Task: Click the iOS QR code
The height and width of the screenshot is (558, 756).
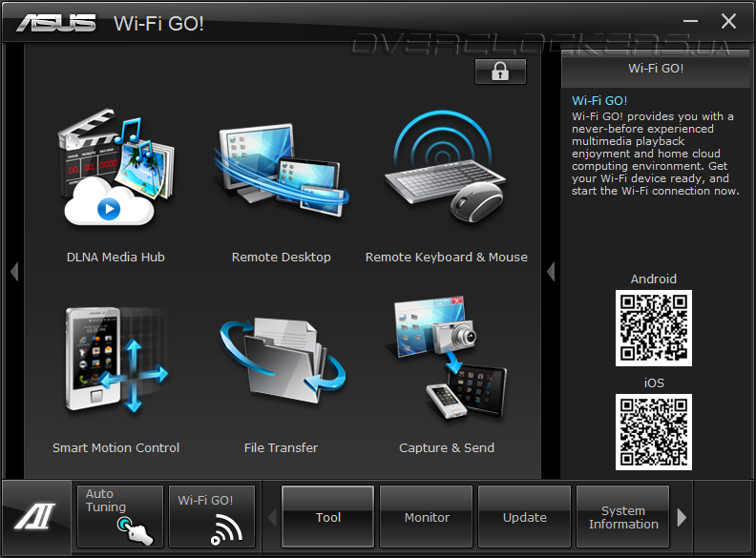Action: coord(654,432)
